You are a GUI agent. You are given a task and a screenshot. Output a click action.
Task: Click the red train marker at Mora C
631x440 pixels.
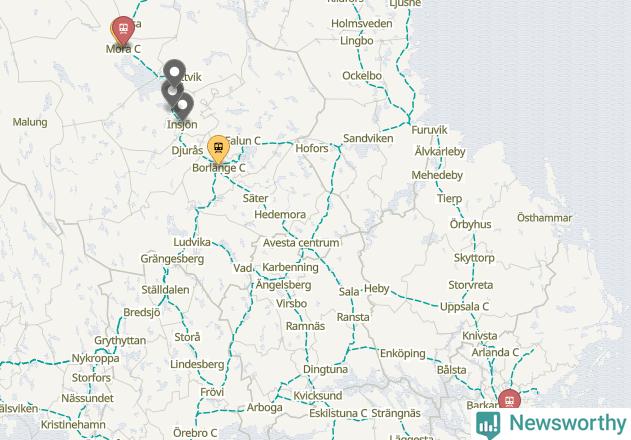(x=123, y=31)
